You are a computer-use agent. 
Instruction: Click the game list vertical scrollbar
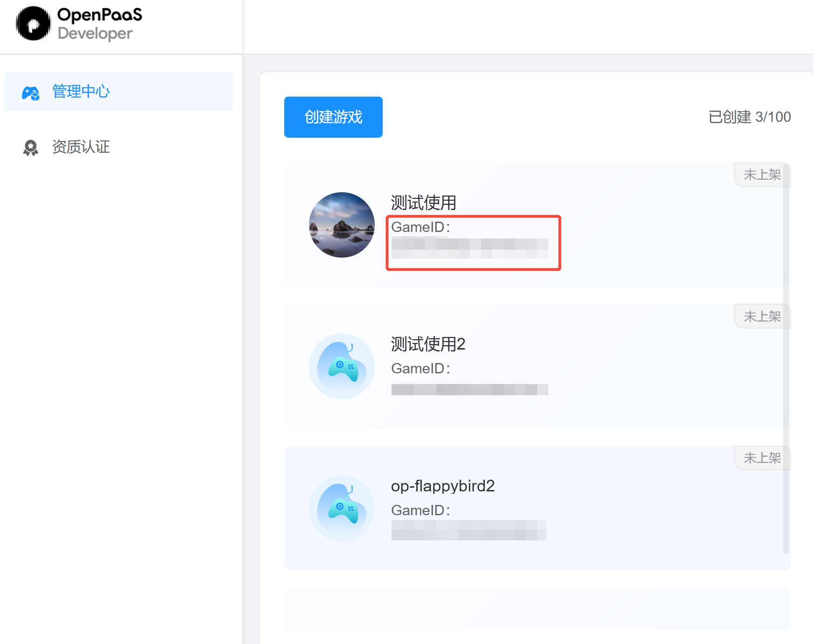coord(786,358)
